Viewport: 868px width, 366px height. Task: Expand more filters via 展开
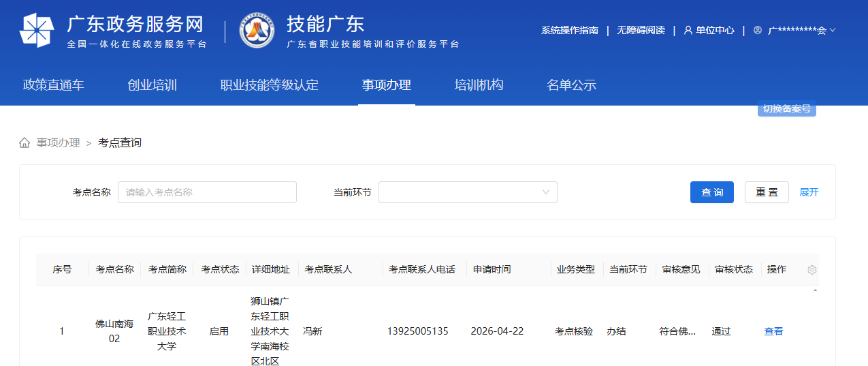click(809, 192)
